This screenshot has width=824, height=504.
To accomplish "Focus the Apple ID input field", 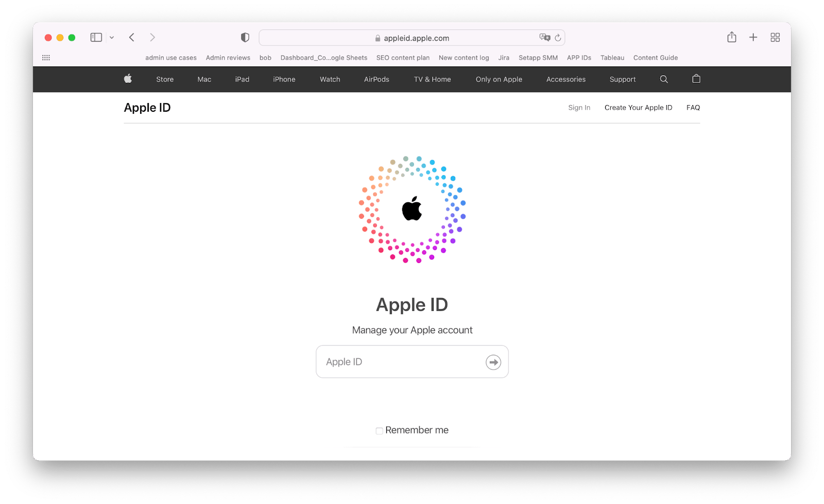I will (412, 362).
